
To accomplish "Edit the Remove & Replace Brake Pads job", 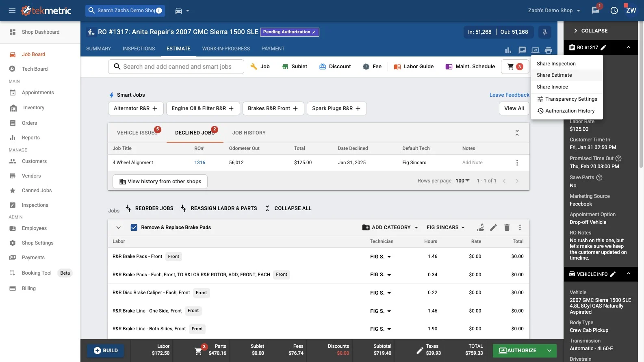I will 493,228.
